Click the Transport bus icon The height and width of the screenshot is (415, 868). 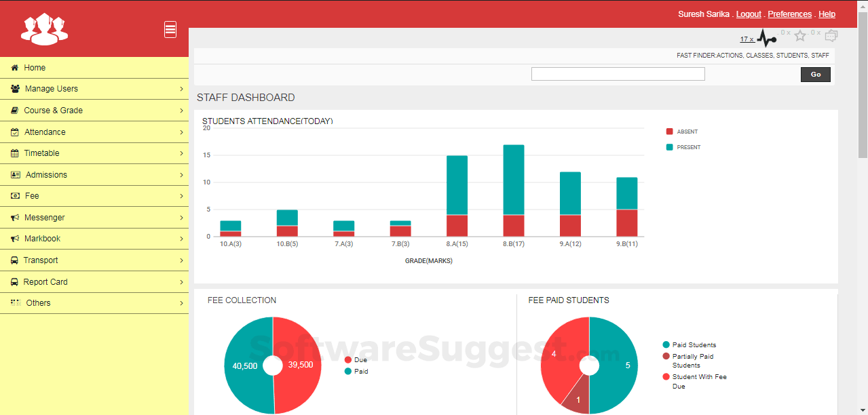14,260
